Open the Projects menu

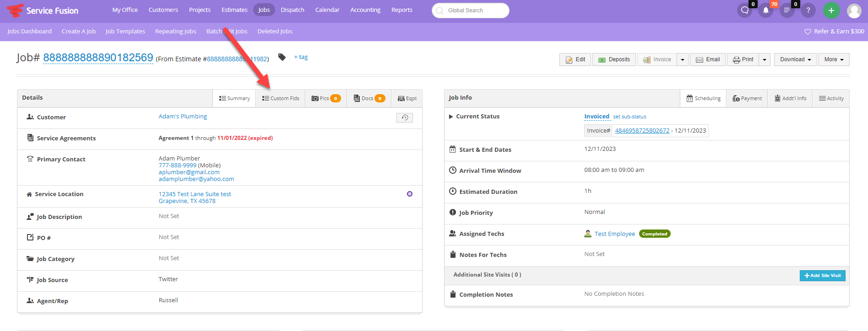tap(200, 10)
